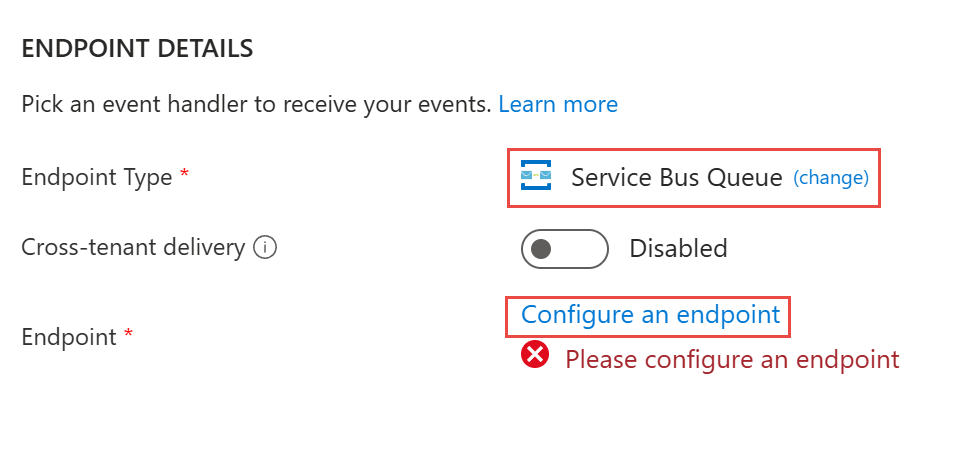The width and height of the screenshot is (959, 452).
Task: Click the (change) link for endpoint type
Action: (831, 177)
